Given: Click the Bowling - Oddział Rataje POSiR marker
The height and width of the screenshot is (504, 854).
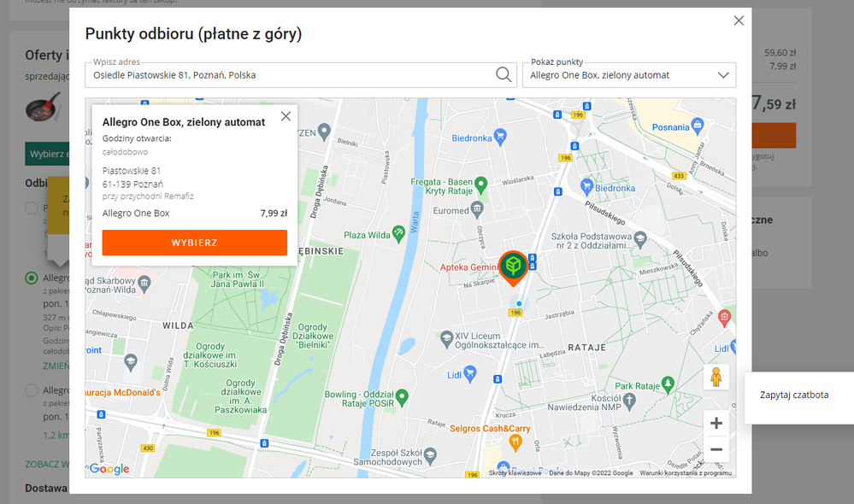Looking at the screenshot, I should tap(402, 396).
